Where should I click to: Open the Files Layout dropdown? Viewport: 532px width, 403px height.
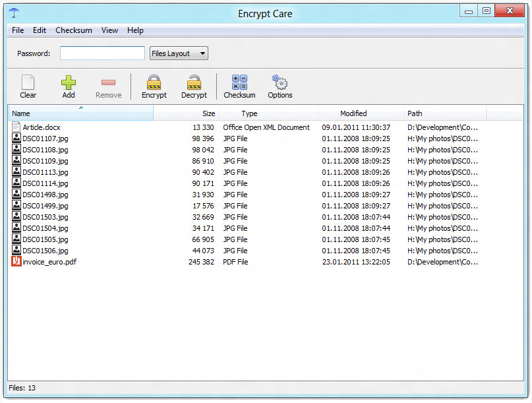179,53
